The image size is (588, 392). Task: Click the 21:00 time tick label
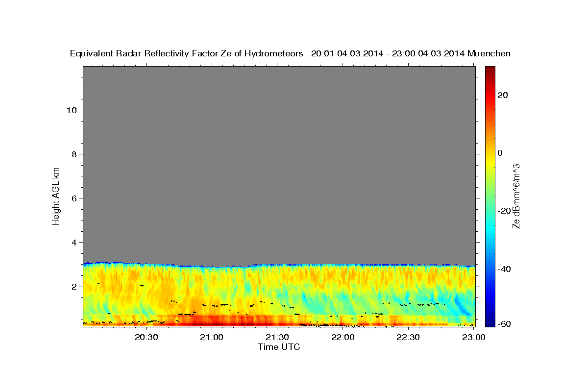[x=212, y=337]
